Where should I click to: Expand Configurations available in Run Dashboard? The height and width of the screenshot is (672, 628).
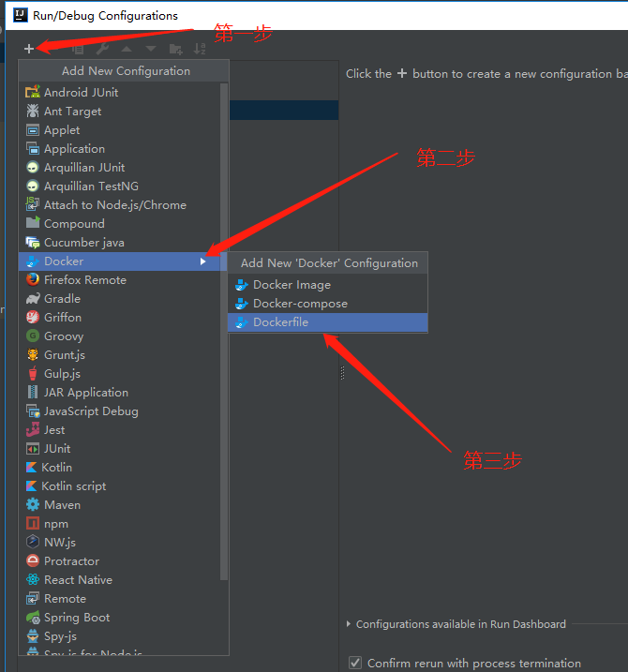(349, 623)
